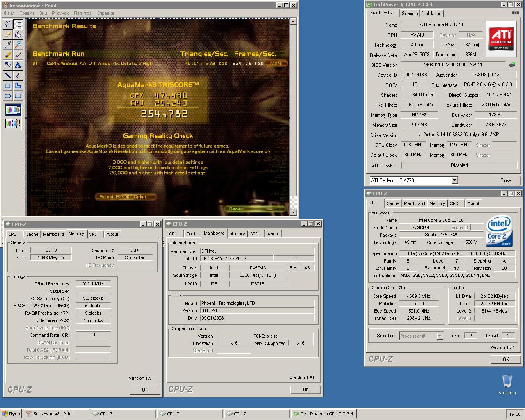525x420 pixels.
Task: Select the rectangular Select tool in Paint
Action: pyautogui.click(x=18, y=24)
